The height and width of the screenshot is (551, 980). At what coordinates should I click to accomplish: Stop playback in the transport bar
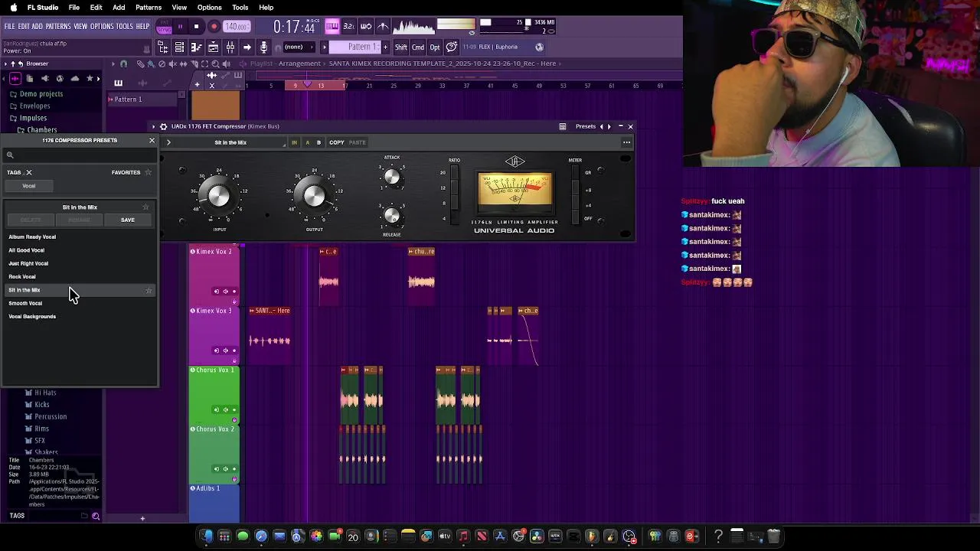[x=197, y=27]
